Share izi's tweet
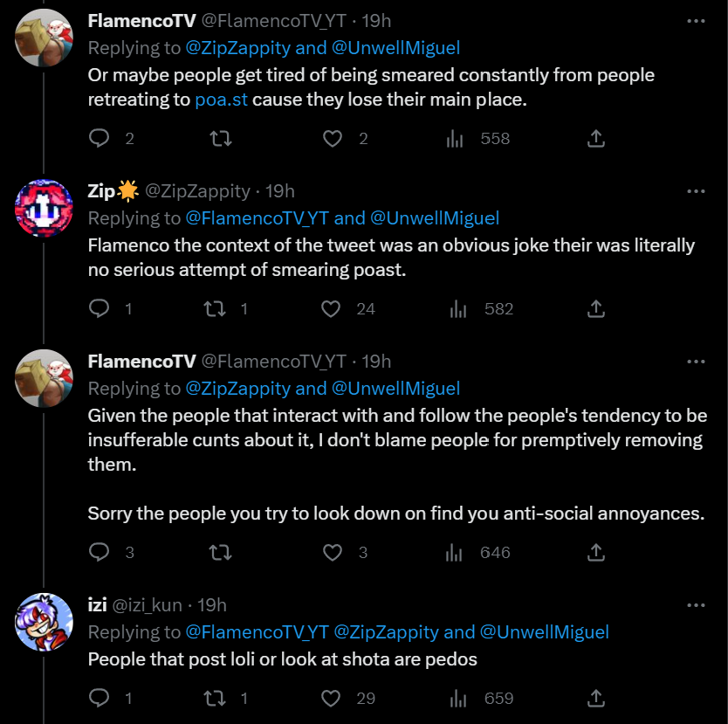 point(595,698)
